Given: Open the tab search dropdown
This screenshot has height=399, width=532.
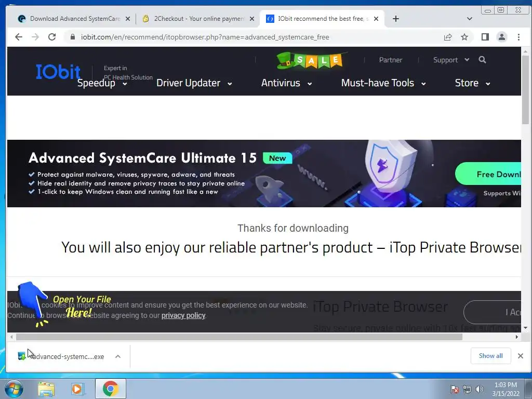Looking at the screenshot, I should click(470, 19).
